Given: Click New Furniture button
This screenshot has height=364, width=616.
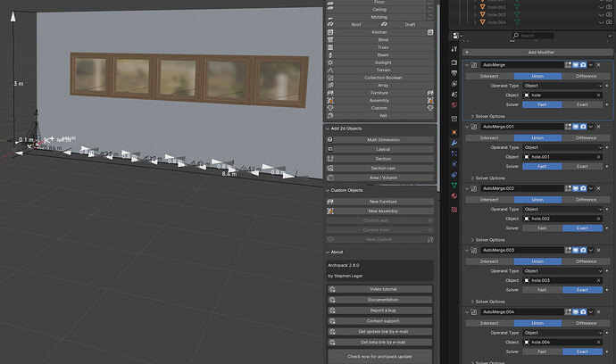Looking at the screenshot, I should pos(379,202).
